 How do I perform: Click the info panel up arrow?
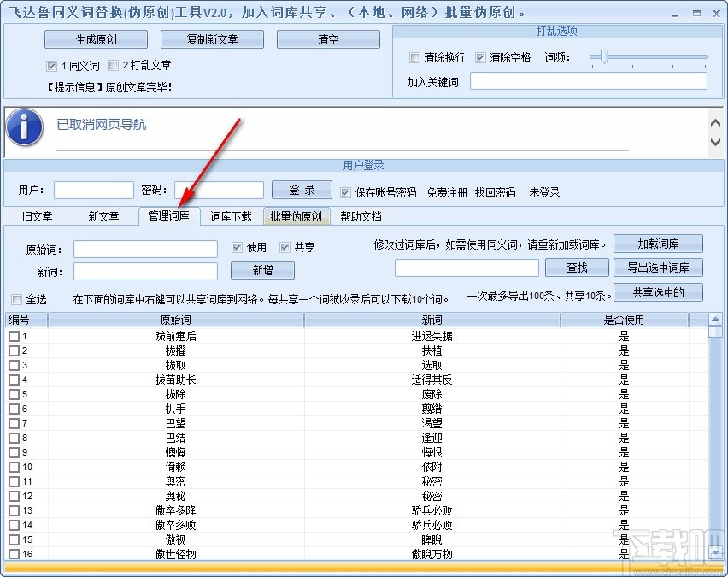715,122
